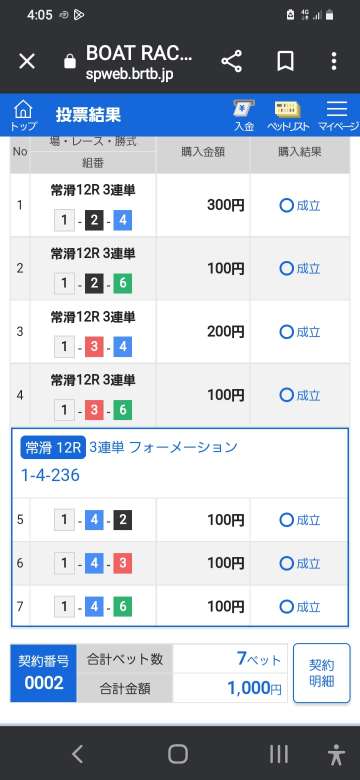The height and width of the screenshot is (780, 360).
Task: Go to トップ home icon
Action: click(23, 115)
